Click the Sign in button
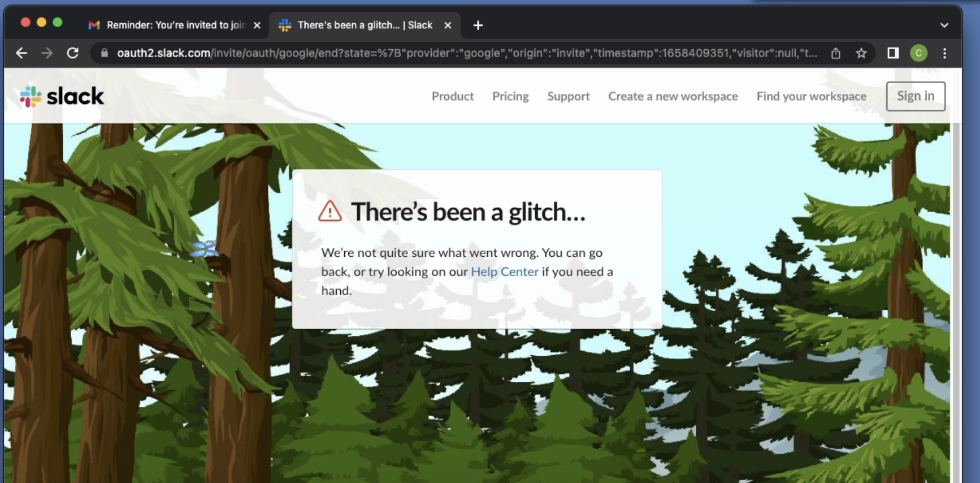The height and width of the screenshot is (483, 980). (x=916, y=96)
